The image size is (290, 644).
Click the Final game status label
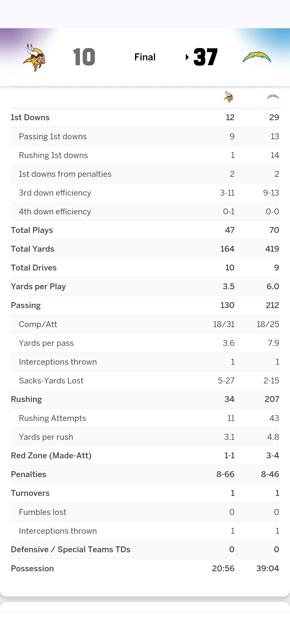[x=145, y=57]
